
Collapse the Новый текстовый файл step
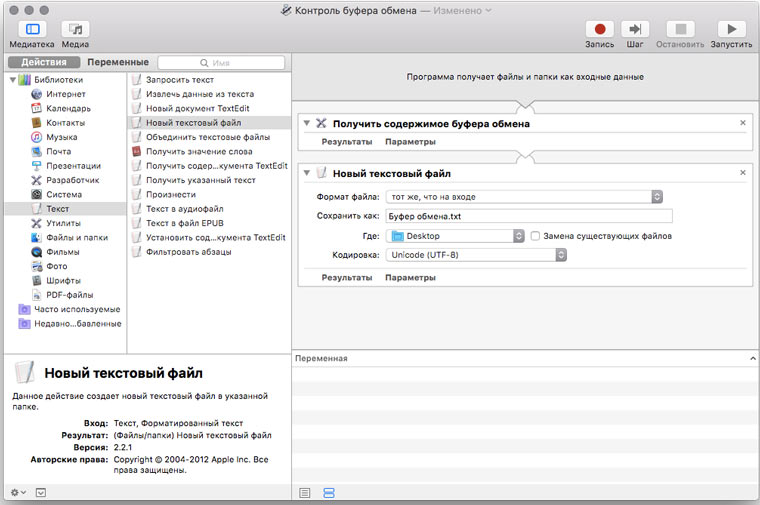tap(306, 173)
